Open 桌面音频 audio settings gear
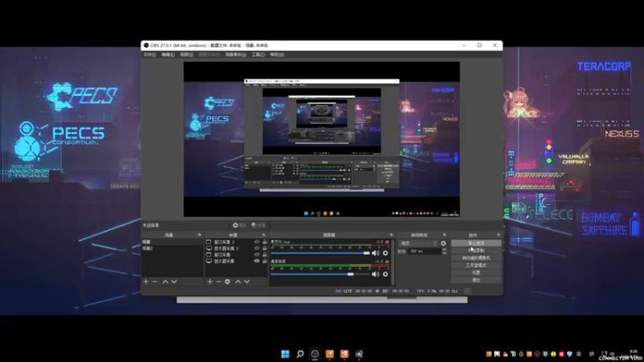 pyautogui.click(x=386, y=274)
